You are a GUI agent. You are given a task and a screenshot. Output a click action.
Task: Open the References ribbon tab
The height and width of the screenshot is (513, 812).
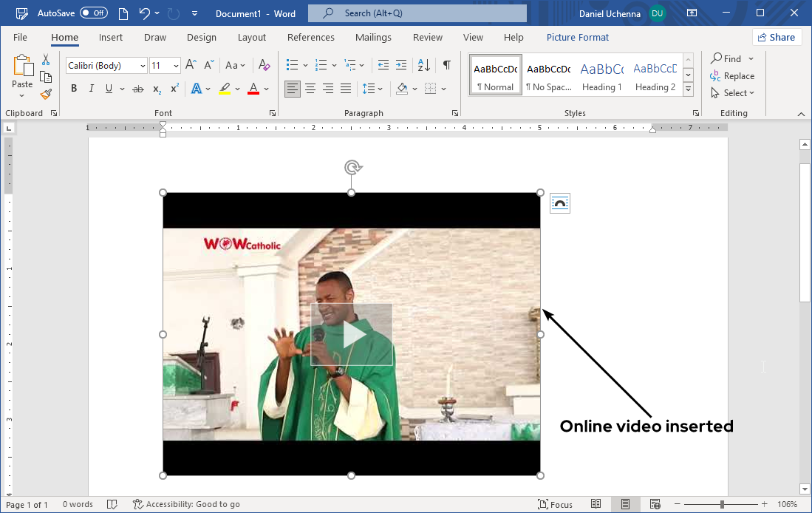tap(311, 37)
